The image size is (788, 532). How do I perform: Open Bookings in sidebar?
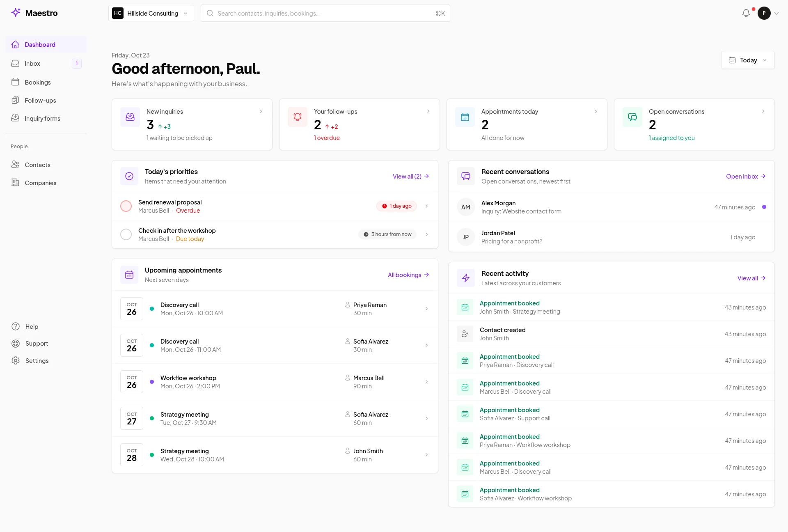[46, 82]
